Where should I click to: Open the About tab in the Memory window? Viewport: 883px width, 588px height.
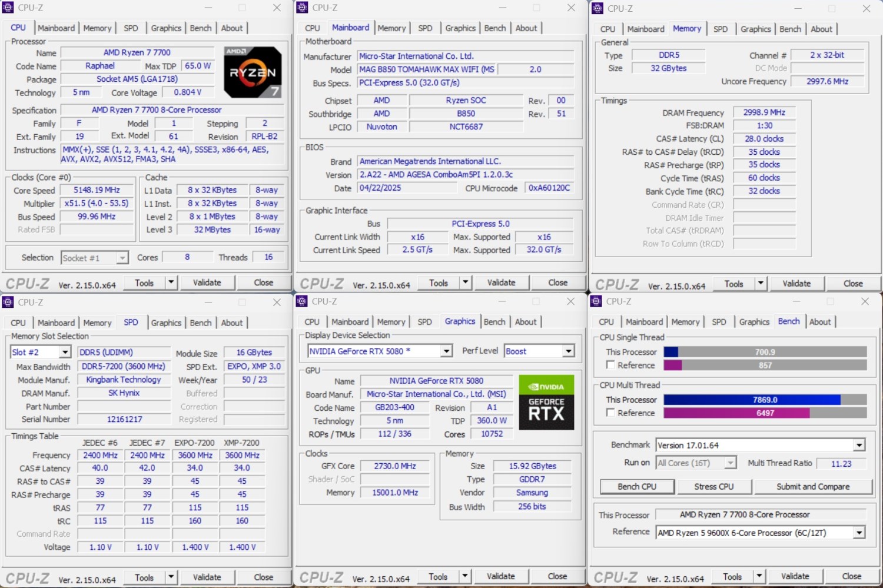821,29
